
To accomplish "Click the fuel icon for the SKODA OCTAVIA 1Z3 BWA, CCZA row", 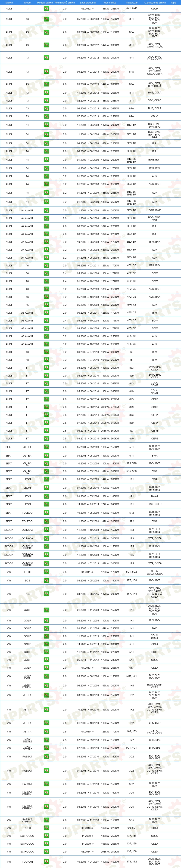I will coord(47,538).
